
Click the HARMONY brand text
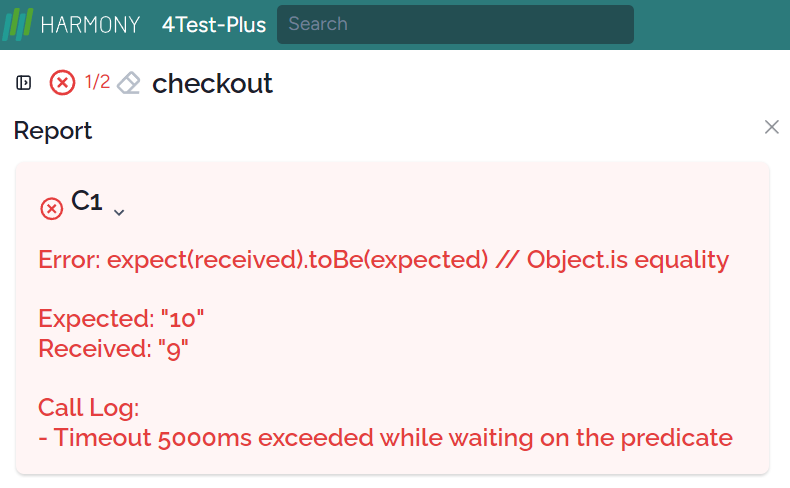tap(90, 25)
